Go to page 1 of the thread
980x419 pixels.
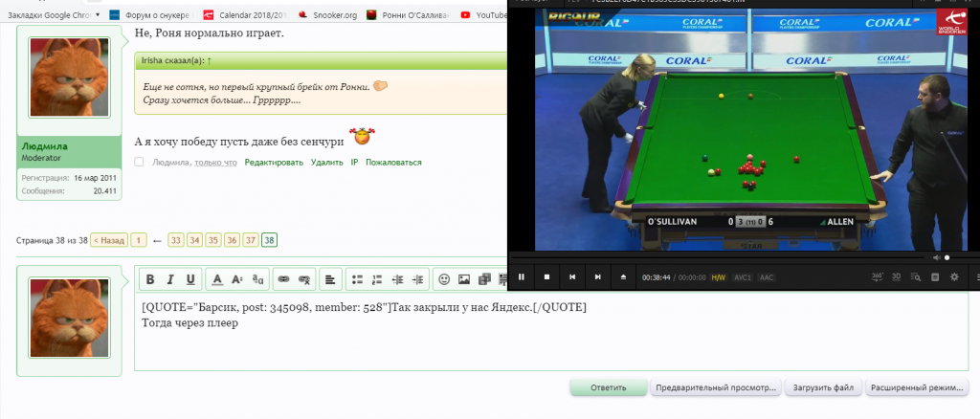(x=139, y=240)
